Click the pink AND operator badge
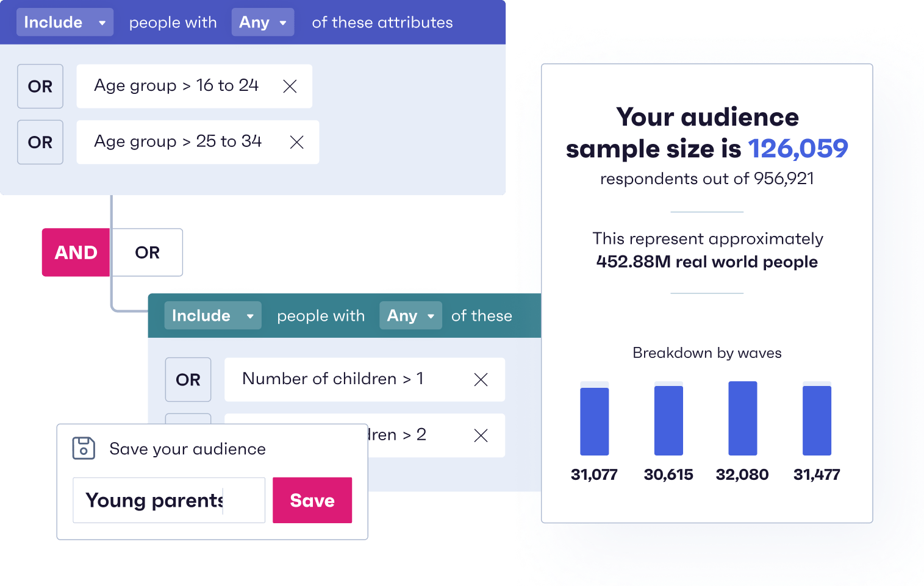 click(x=75, y=252)
